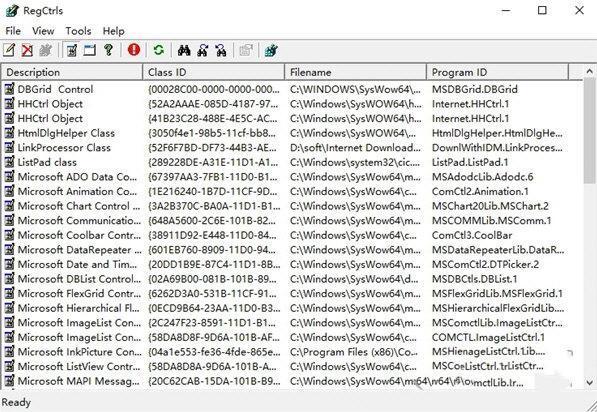Screen dimensions: 597x412
Task: Click the register/edit pencil toolbar icon
Action: tap(9, 50)
